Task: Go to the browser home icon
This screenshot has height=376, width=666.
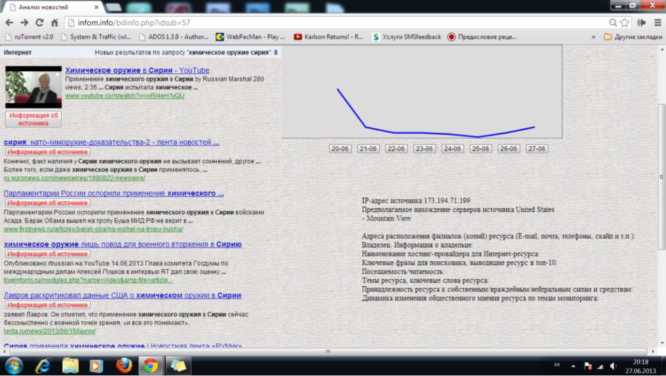Action: (x=54, y=23)
